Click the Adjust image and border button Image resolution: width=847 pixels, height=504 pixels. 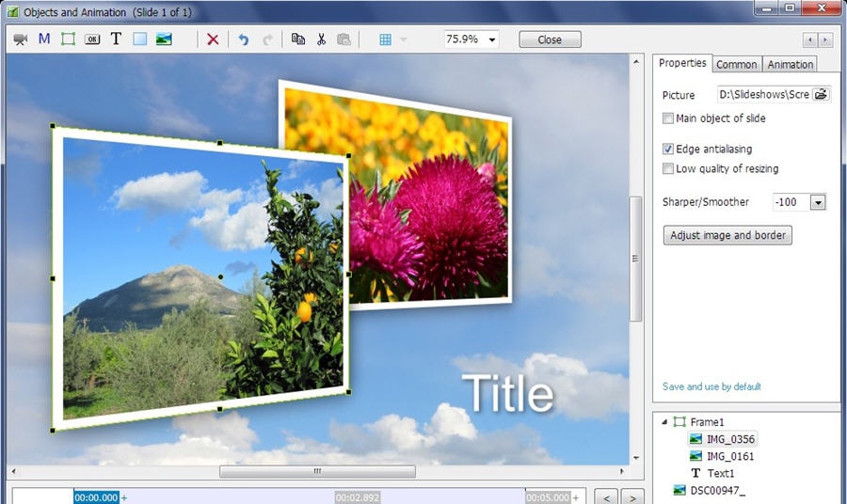[728, 235]
